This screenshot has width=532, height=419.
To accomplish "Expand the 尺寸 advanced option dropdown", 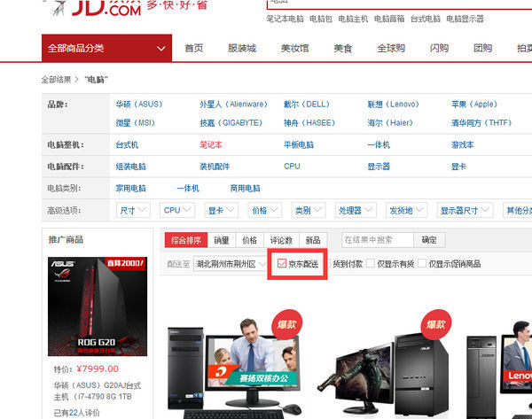I will tap(133, 210).
